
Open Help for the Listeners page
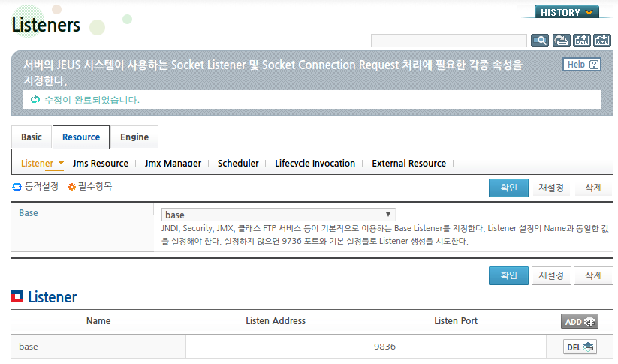tap(582, 65)
